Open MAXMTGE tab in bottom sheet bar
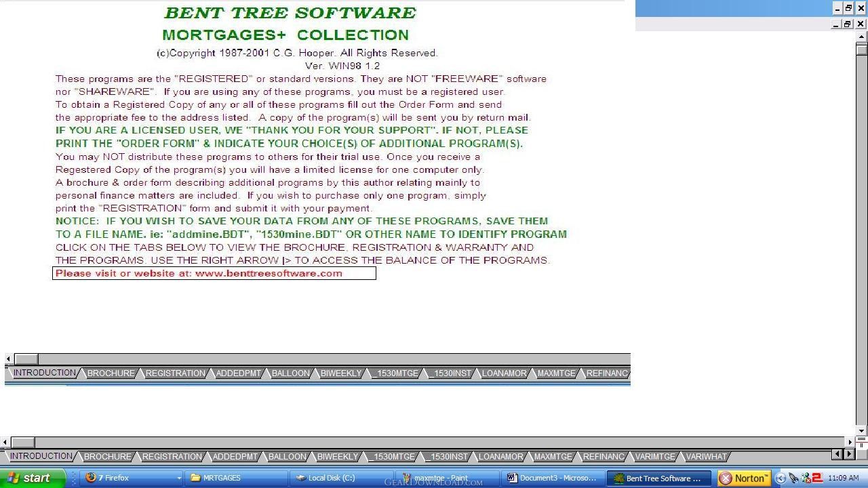 553,457
